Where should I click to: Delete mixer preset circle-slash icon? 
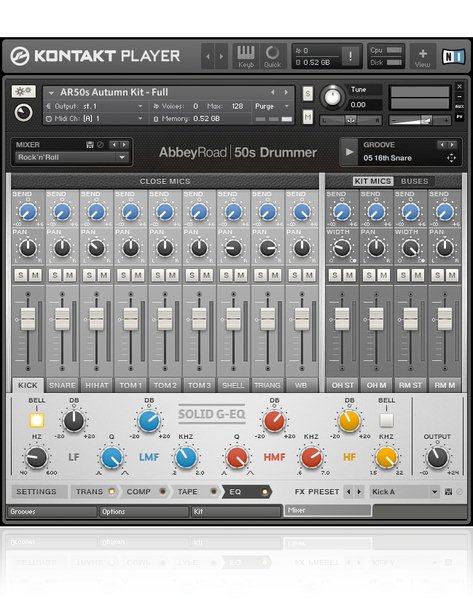(x=100, y=145)
